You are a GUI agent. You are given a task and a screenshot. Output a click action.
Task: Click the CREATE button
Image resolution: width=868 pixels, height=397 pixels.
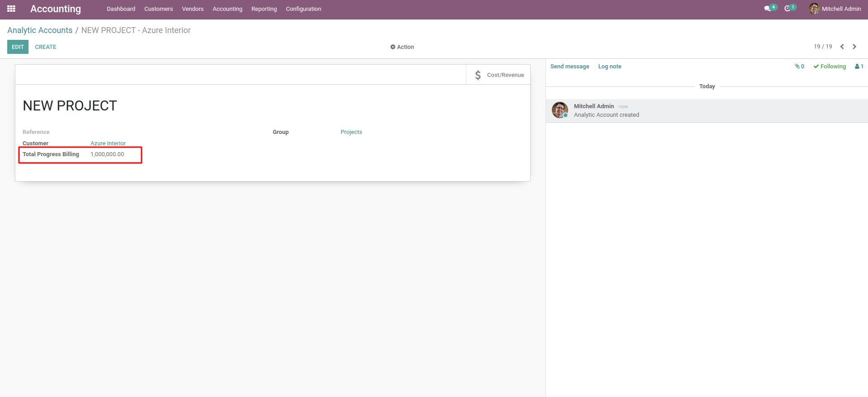click(46, 47)
